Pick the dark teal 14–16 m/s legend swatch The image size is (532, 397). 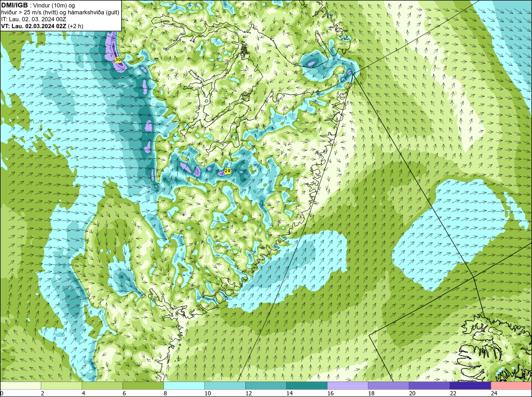307,385
